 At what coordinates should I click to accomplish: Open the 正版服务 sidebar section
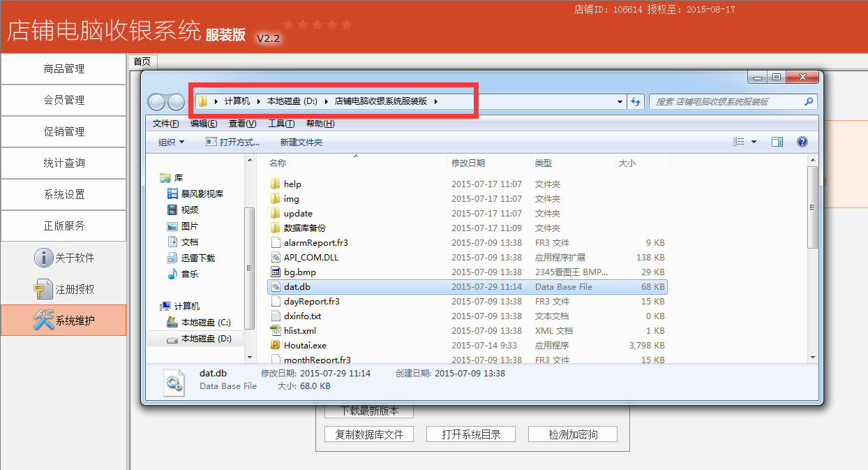click(x=63, y=226)
